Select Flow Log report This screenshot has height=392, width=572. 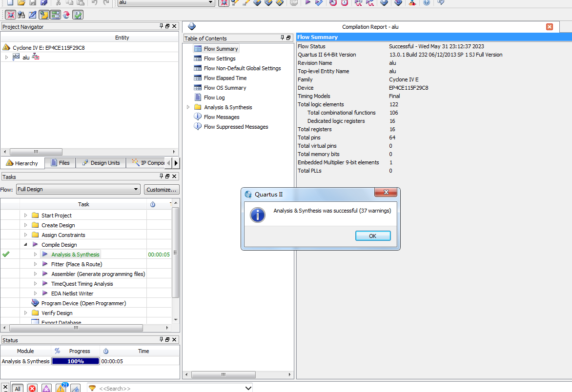214,98
